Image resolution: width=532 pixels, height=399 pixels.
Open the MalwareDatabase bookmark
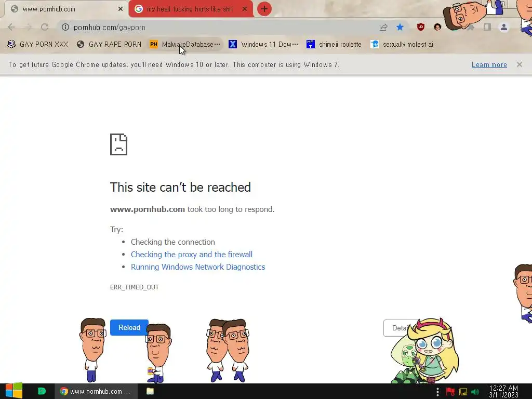tap(185, 45)
